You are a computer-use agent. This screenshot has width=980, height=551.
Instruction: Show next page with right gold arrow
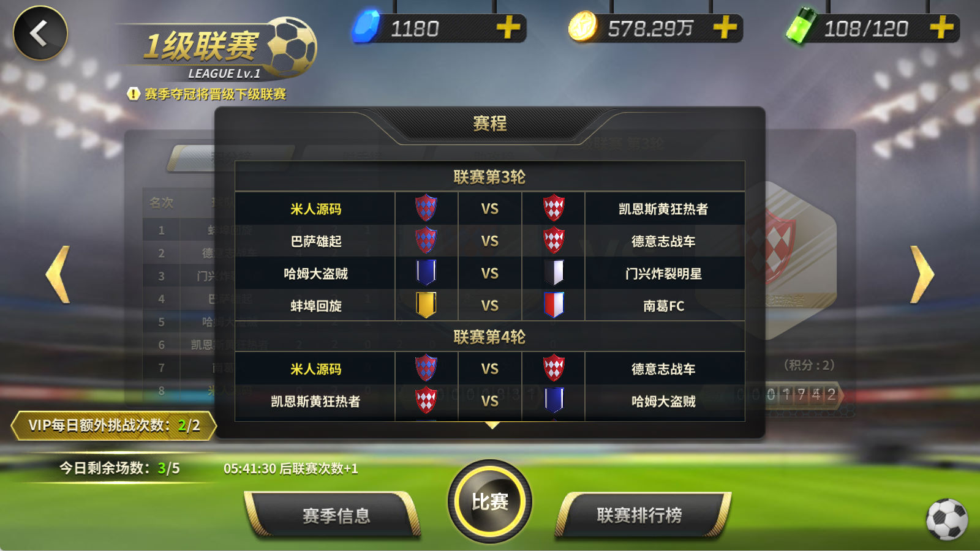click(922, 274)
